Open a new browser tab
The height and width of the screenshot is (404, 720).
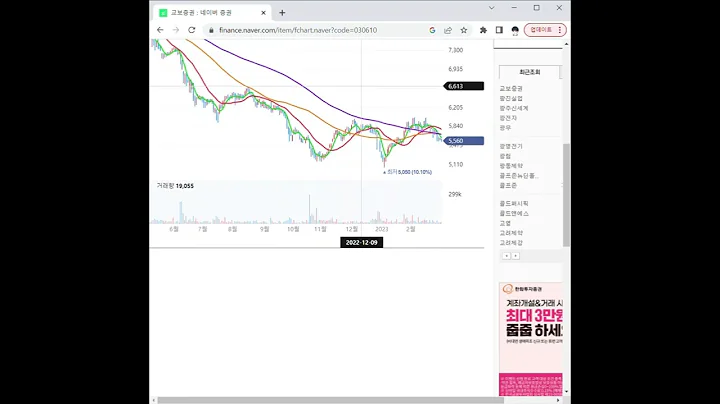282,13
